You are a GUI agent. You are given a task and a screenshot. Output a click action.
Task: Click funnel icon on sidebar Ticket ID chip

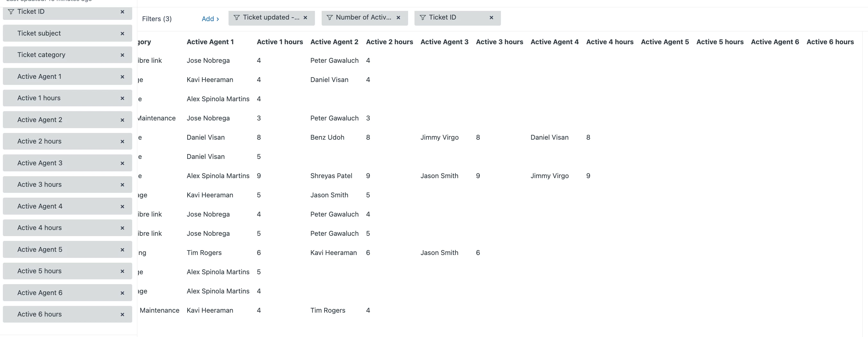[11, 12]
